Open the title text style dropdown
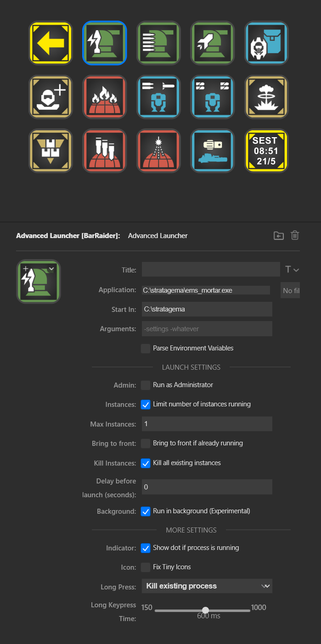Image resolution: width=321 pixels, height=644 pixels. click(x=292, y=270)
